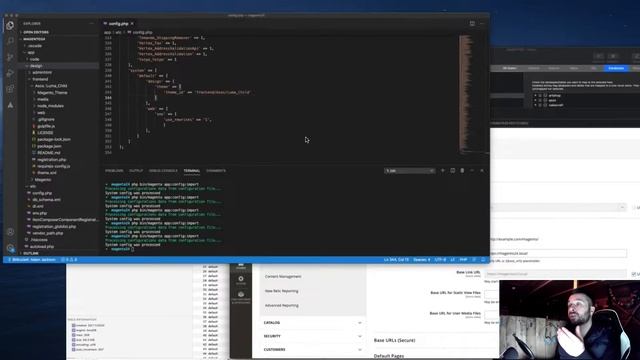Switch to the DEBUG CONSOLE tab
Image resolution: width=640 pixels, height=360 pixels.
click(x=163, y=171)
